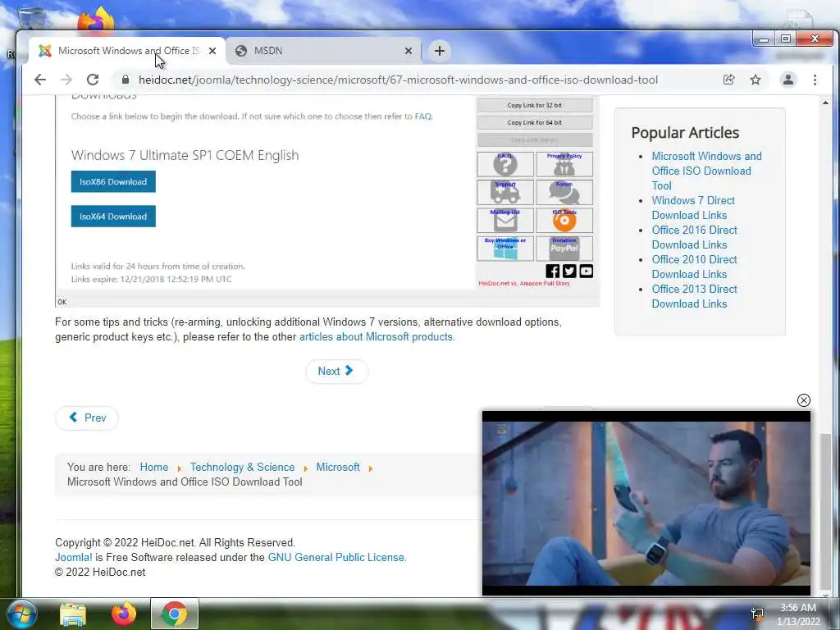Close the Microsoft Windows and Office tab
Image resolution: width=840 pixels, height=630 pixels.
pos(212,51)
